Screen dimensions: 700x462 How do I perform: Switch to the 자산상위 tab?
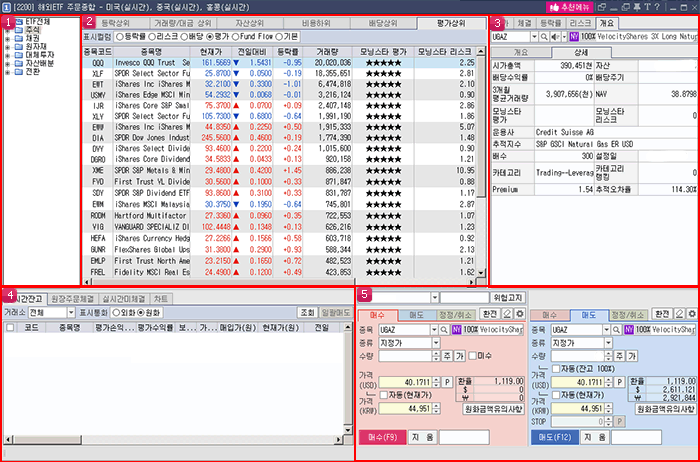(x=250, y=23)
